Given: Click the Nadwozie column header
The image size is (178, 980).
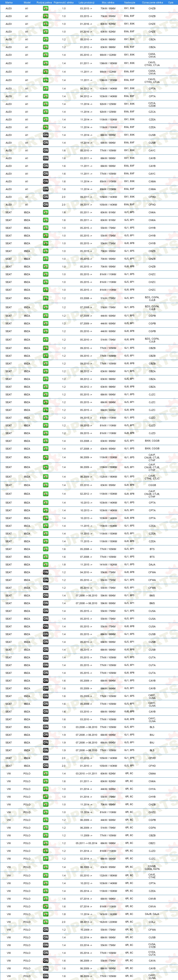Looking at the screenshot, I should point(130,2).
